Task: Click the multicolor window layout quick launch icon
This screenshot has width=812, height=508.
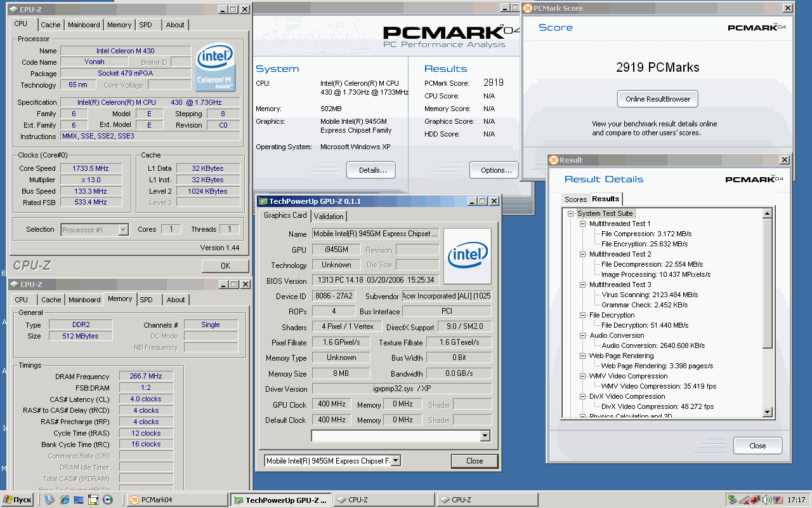Action: (93, 500)
